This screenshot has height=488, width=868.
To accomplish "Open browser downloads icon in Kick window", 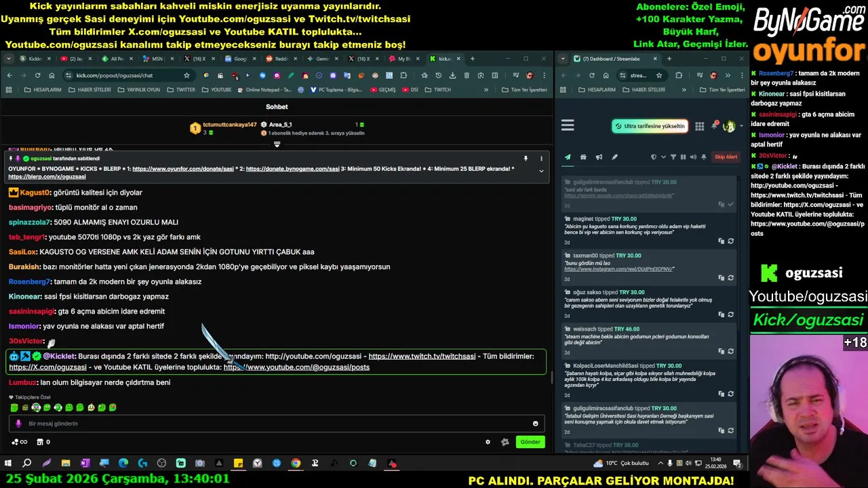I will tap(452, 75).
